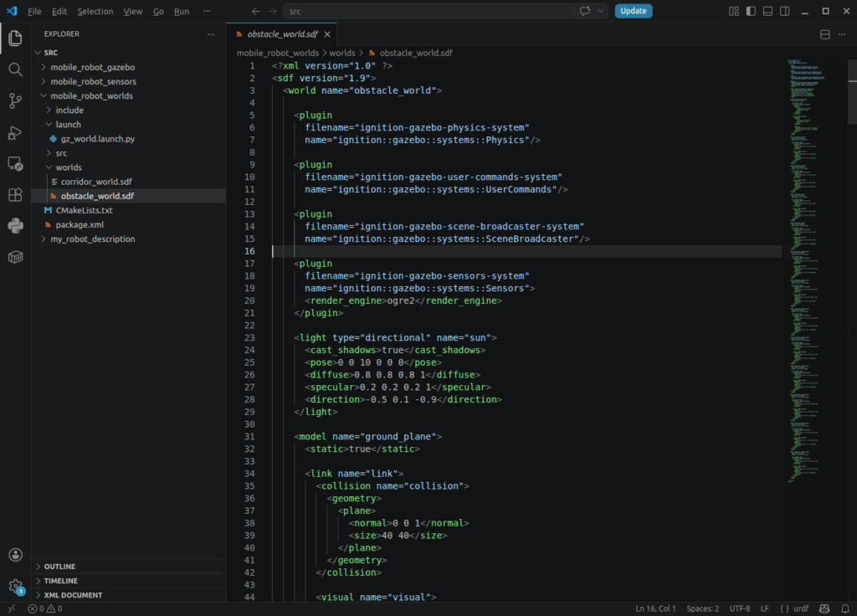Viewport: 857px width, 616px height.
Task: Select the obstacle_world.sdf editor tab
Action: pyautogui.click(x=281, y=34)
